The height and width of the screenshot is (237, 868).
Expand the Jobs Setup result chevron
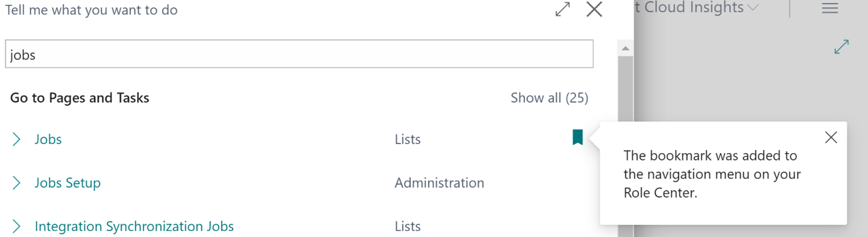click(16, 183)
